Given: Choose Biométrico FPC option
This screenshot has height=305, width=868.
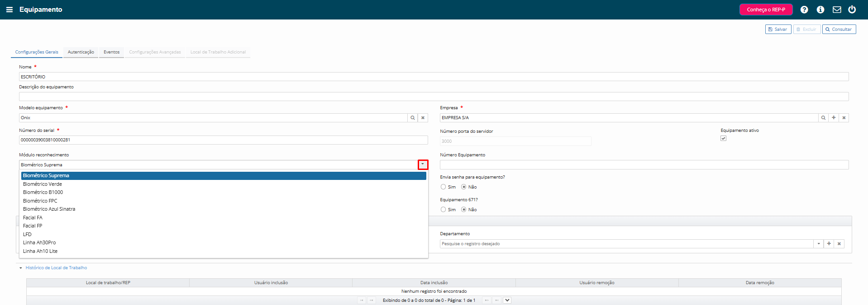Looking at the screenshot, I should pyautogui.click(x=224, y=201).
